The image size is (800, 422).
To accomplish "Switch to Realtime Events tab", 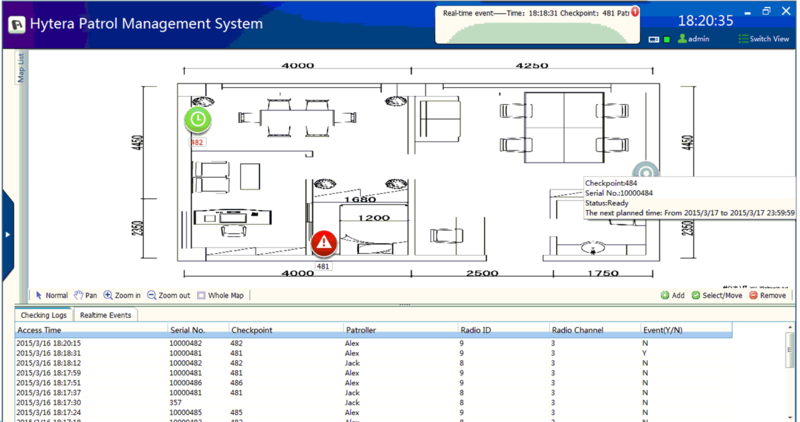I will tap(108, 315).
